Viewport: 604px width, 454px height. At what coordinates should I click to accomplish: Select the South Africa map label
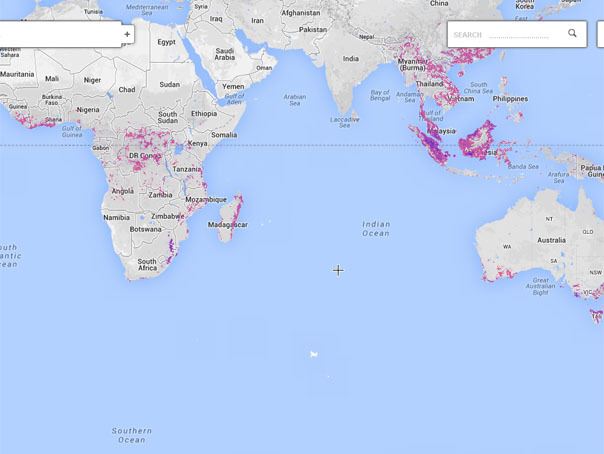147,265
